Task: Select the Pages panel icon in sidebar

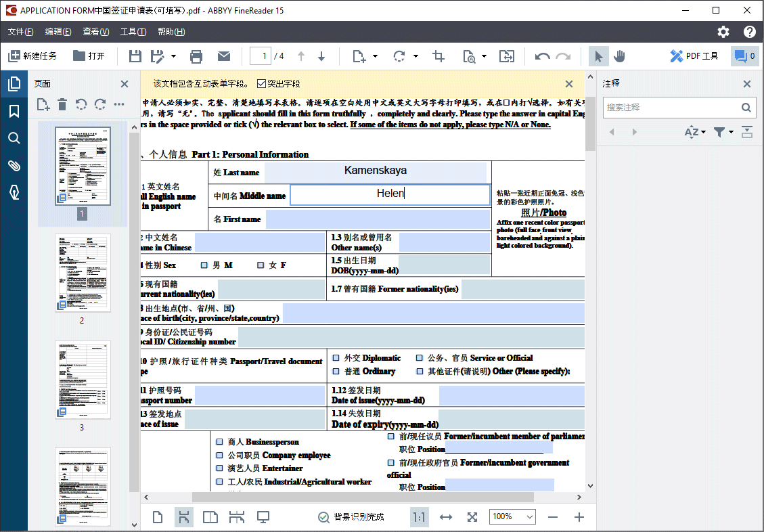Action: (x=14, y=83)
